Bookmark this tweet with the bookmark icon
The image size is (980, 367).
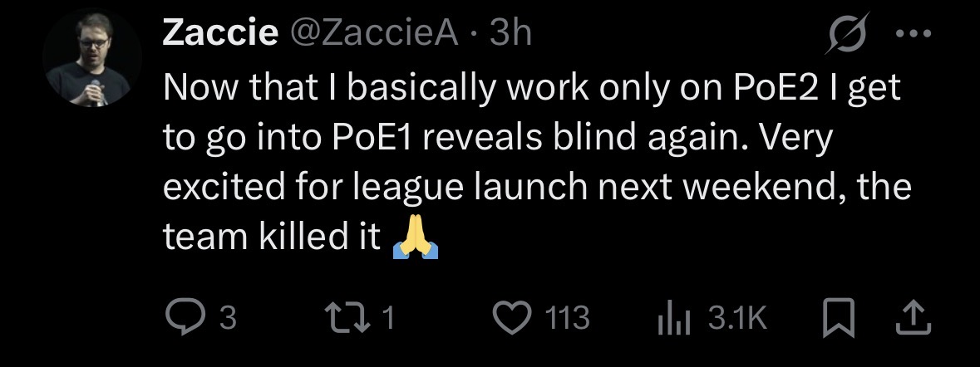coord(838,318)
